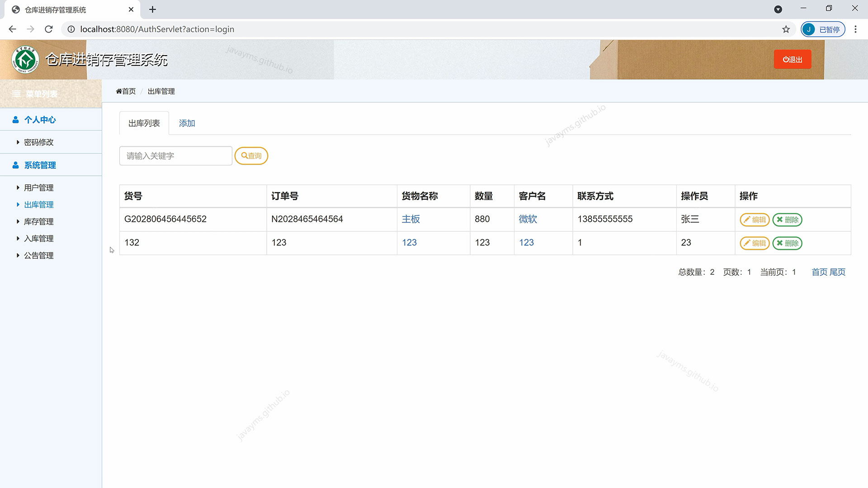The image size is (868, 488).
Task: Open the 入库管理 menu entry
Action: click(38, 238)
